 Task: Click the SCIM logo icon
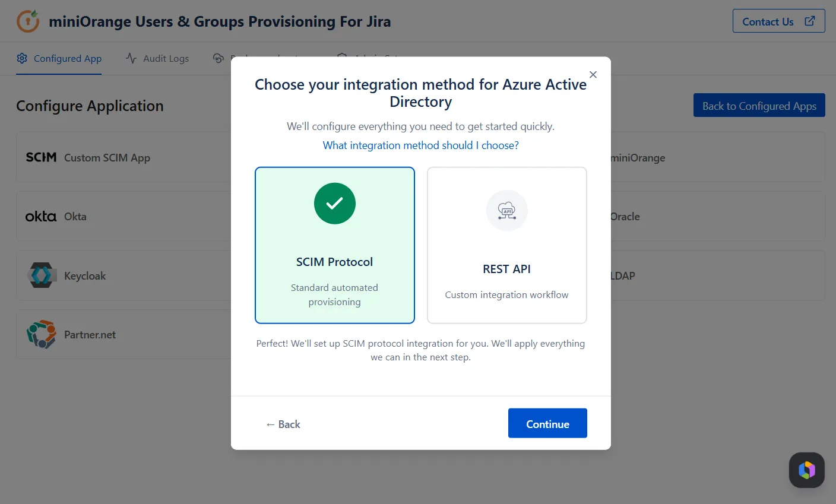pyautogui.click(x=41, y=157)
